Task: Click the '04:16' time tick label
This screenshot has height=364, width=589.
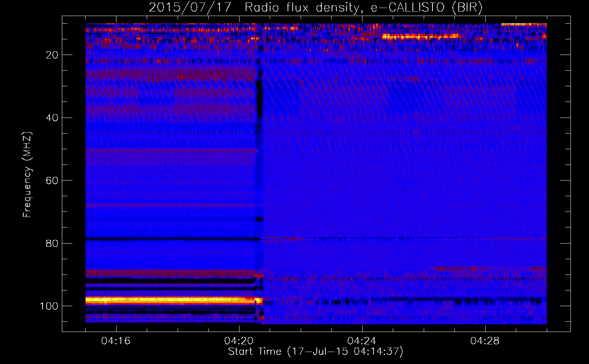Action: pos(116,341)
